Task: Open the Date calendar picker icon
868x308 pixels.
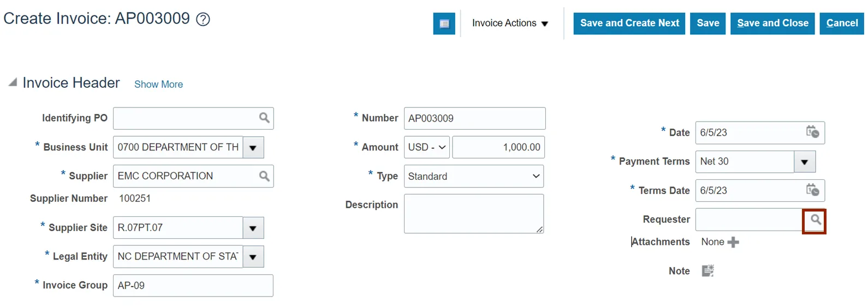Action: 813,132
